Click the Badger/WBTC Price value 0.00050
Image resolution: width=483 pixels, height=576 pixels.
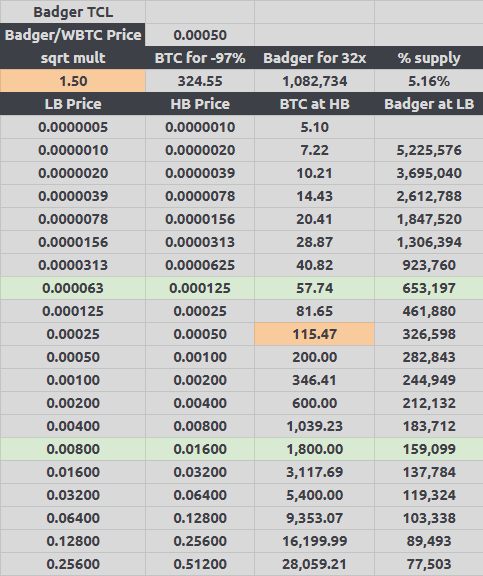(200, 35)
